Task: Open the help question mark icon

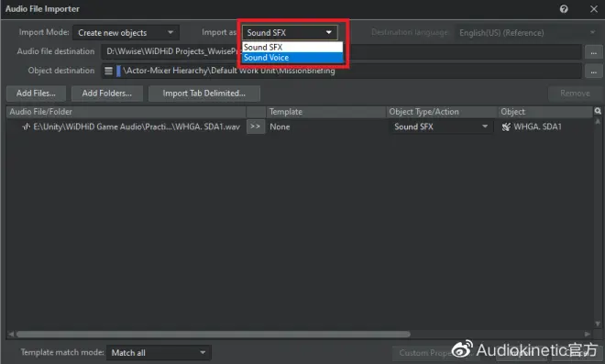Action: point(564,8)
